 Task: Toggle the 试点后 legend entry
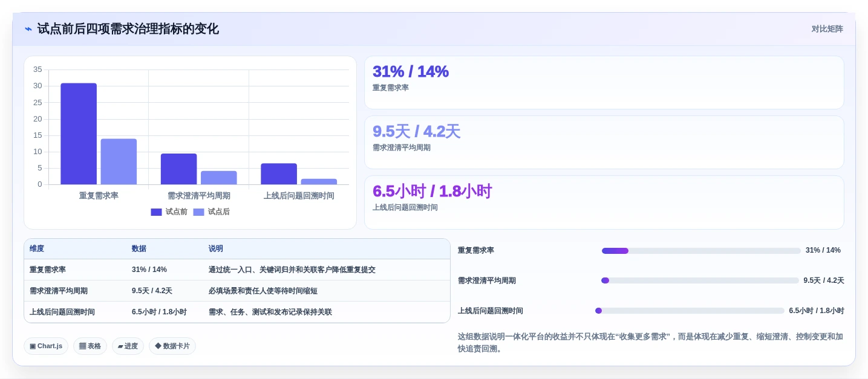tap(211, 212)
